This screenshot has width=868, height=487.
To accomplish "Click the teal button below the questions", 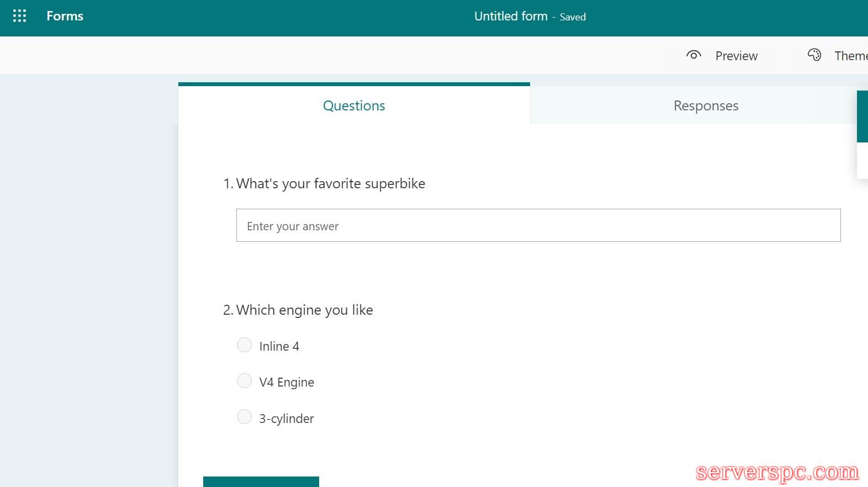I will (261, 481).
